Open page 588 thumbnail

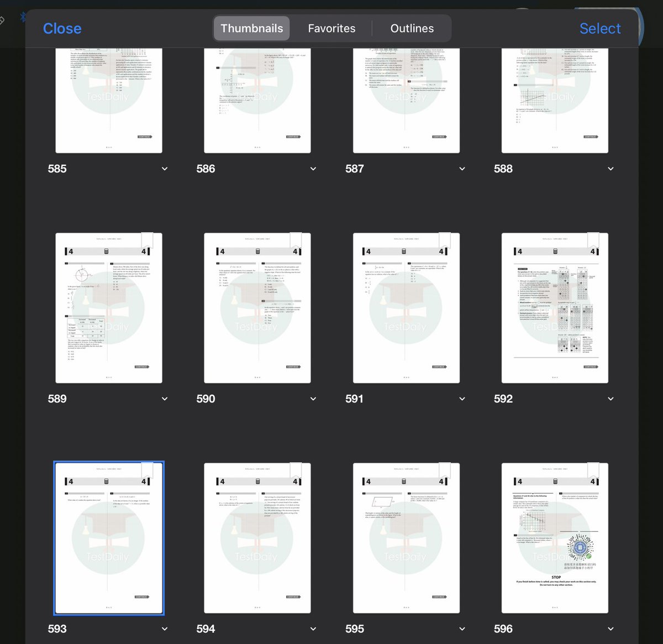tap(555, 101)
